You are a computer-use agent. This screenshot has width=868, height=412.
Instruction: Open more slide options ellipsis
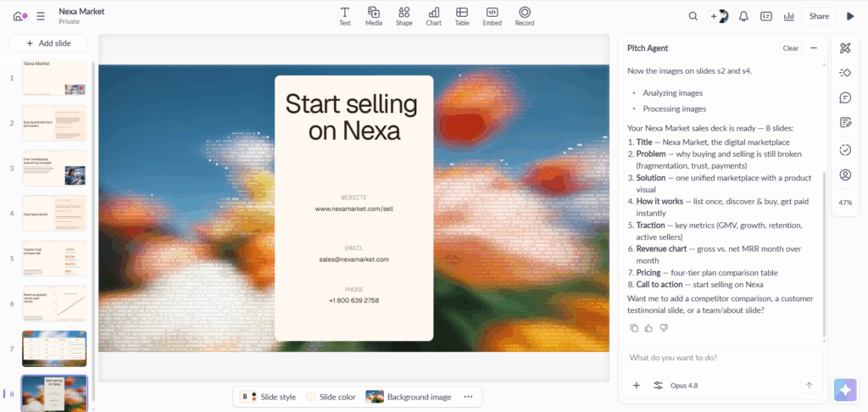(x=468, y=397)
